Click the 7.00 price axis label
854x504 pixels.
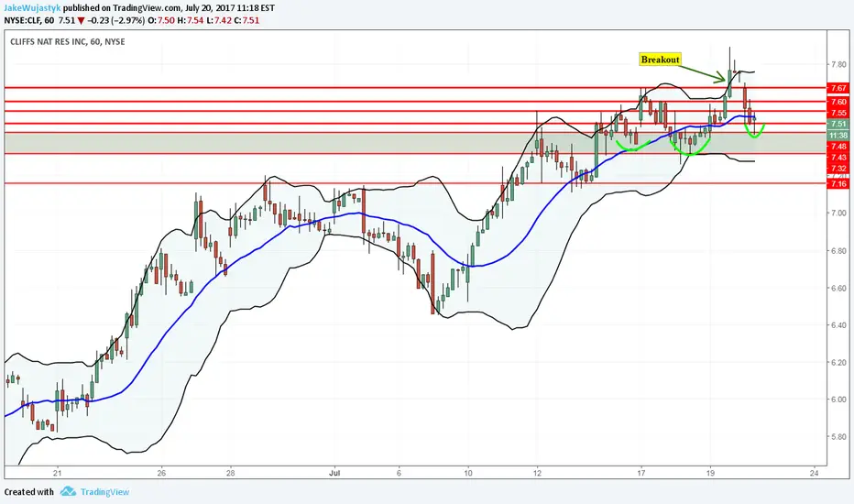838,213
